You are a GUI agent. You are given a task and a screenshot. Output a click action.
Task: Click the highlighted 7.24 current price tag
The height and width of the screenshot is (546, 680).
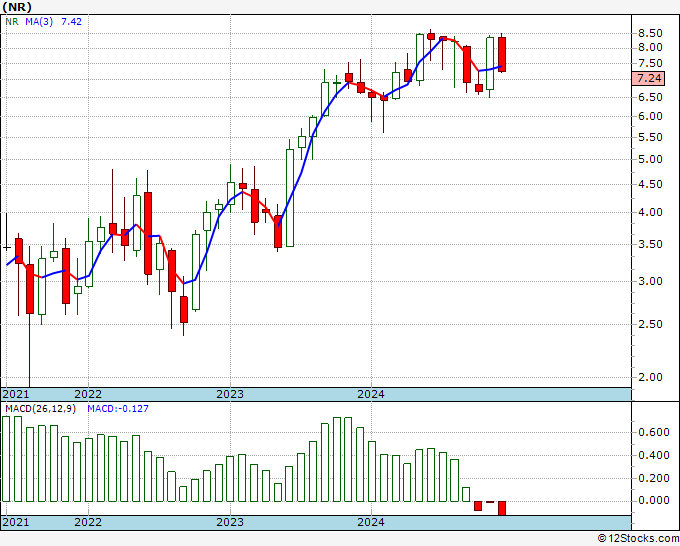[x=649, y=78]
